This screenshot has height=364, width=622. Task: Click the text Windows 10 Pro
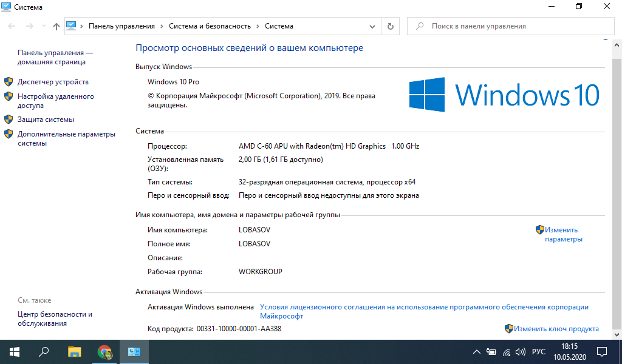(173, 82)
